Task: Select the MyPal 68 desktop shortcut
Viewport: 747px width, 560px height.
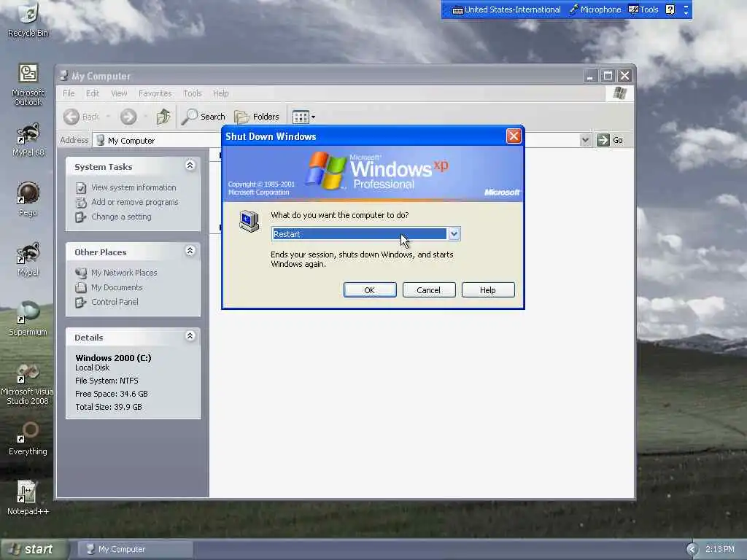Action: click(x=28, y=139)
